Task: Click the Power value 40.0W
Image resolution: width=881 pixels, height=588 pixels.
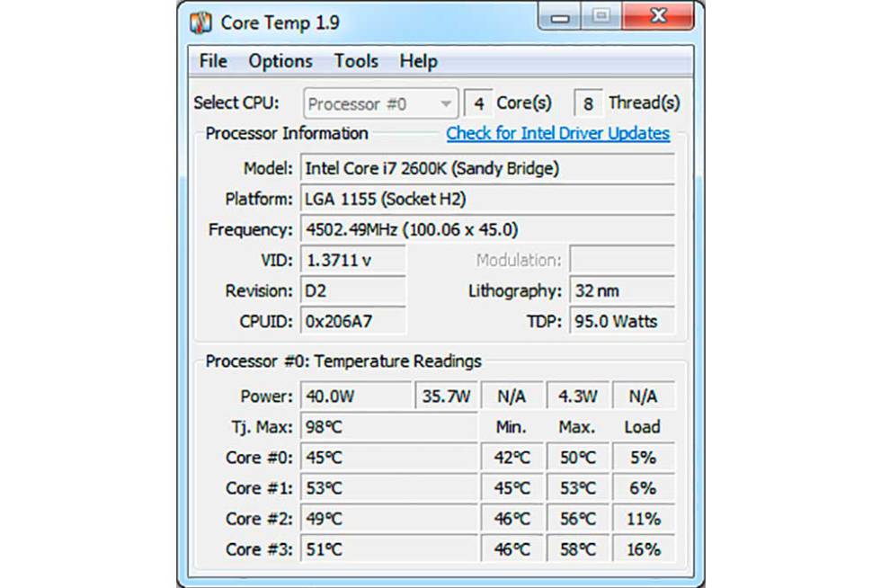Action: click(x=356, y=396)
